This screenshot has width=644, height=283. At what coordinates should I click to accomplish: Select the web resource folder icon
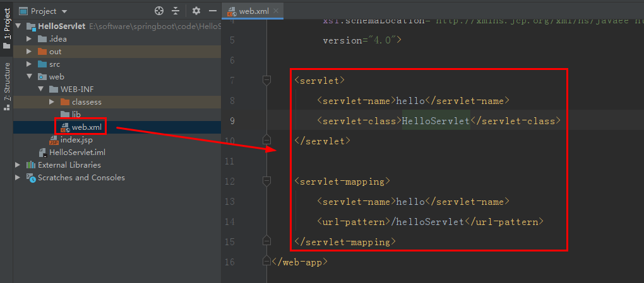tap(42, 77)
